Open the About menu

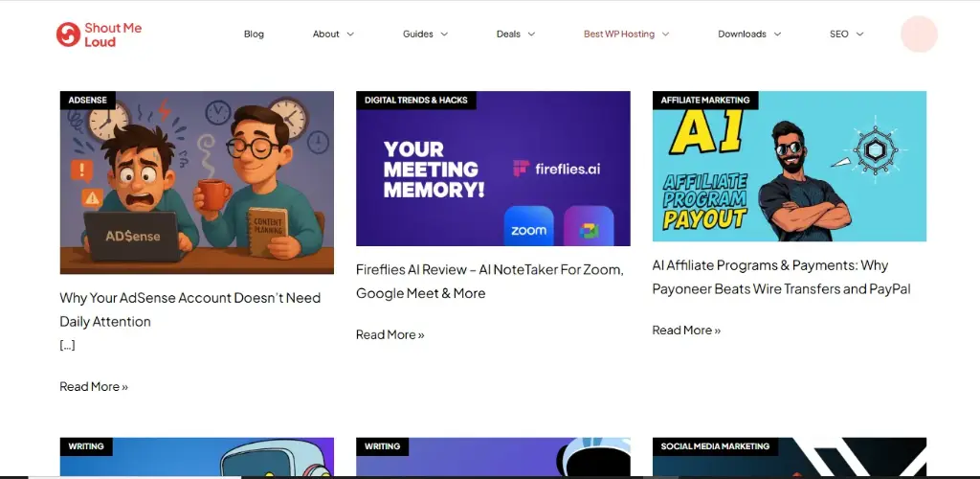[326, 34]
